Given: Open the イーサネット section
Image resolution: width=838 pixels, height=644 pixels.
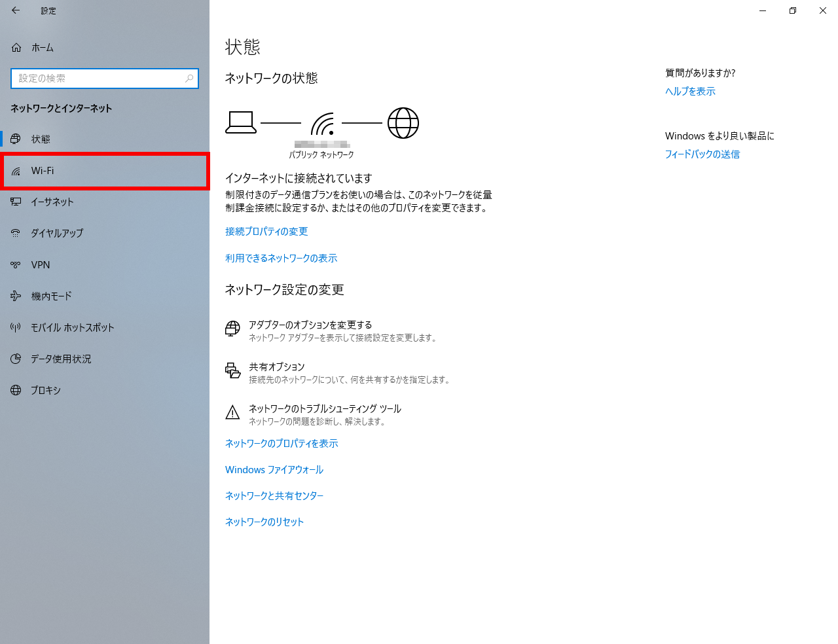Looking at the screenshot, I should tap(105, 202).
